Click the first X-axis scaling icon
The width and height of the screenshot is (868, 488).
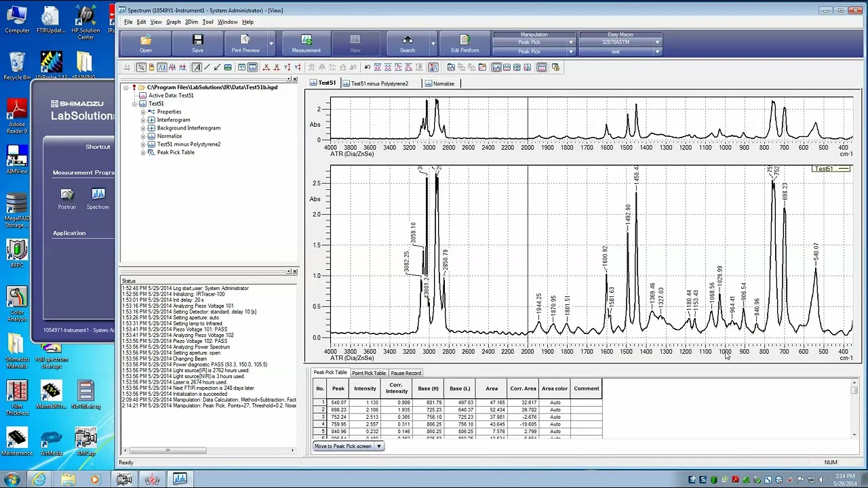267,67
